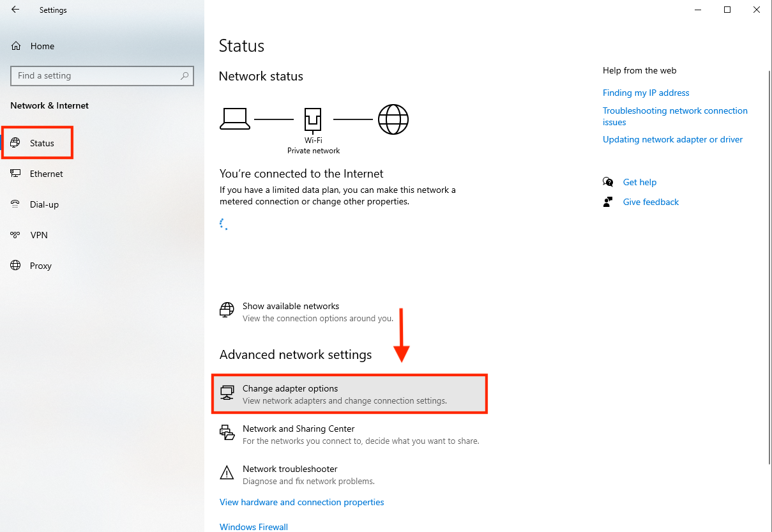Open the Show available networks icon

click(x=227, y=310)
